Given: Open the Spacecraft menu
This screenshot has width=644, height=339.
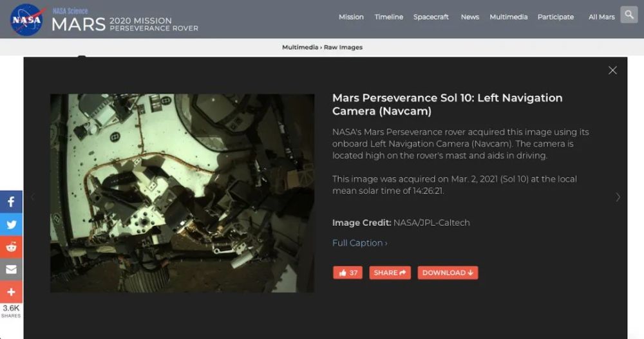Looking at the screenshot, I should pos(431,17).
